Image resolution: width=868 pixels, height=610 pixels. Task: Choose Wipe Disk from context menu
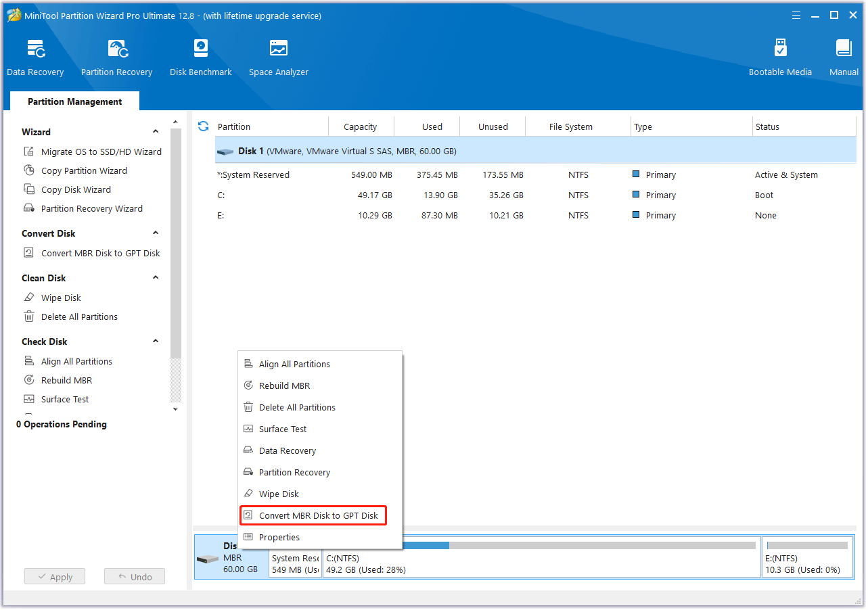321,494
